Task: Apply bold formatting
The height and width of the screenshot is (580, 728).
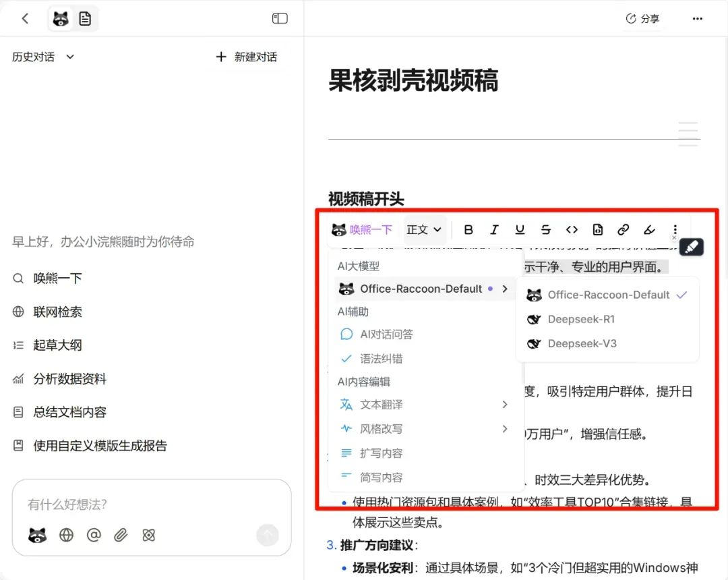Action: pos(468,230)
